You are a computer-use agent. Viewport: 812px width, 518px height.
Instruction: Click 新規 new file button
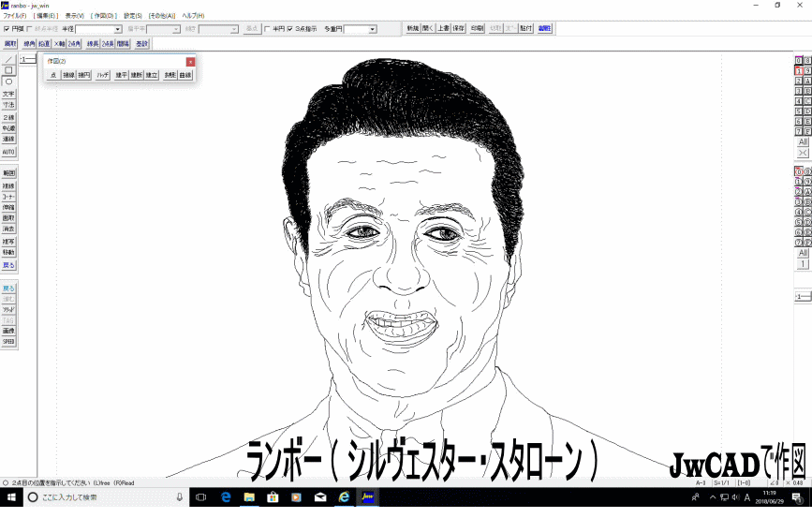[413, 28]
